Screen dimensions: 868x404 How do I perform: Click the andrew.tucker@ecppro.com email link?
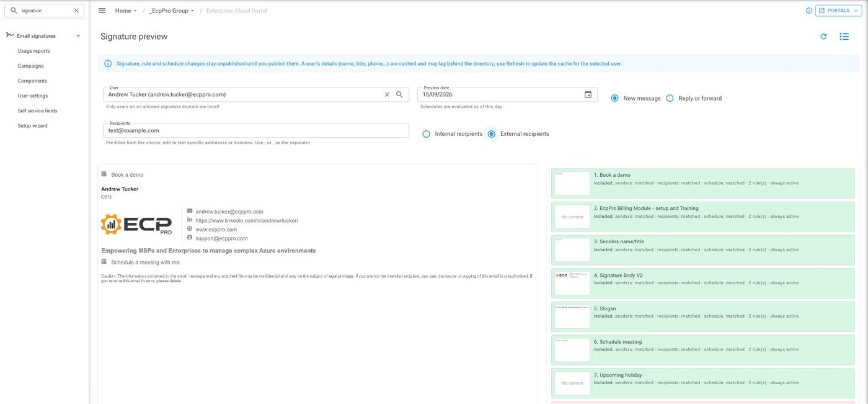[x=229, y=212]
